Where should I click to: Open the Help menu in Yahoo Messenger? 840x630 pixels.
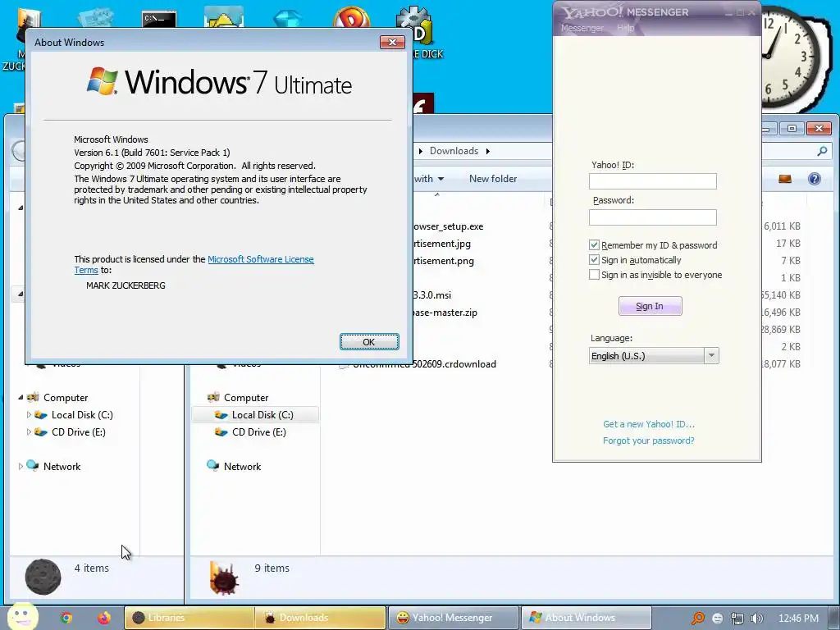[x=625, y=28]
